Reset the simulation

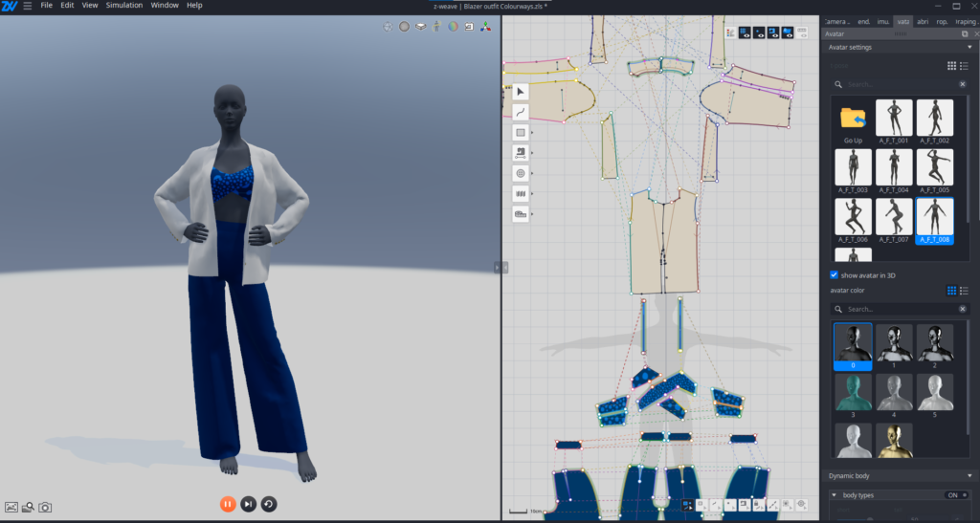point(269,504)
